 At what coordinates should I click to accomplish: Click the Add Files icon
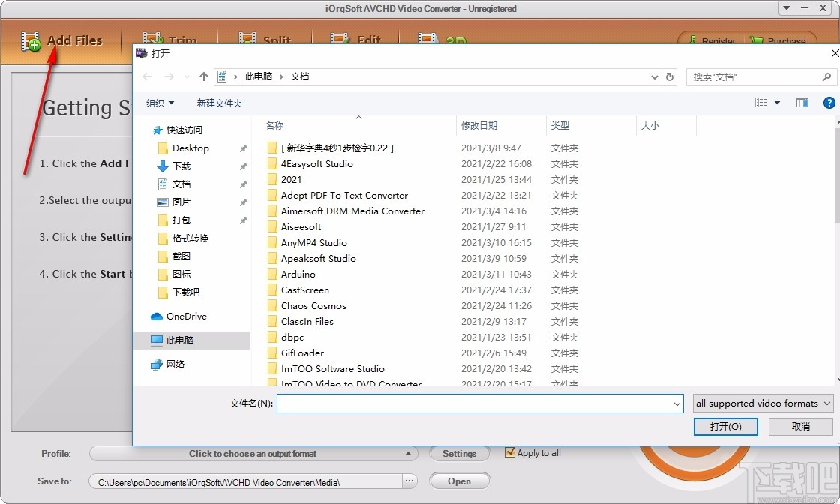pyautogui.click(x=31, y=40)
